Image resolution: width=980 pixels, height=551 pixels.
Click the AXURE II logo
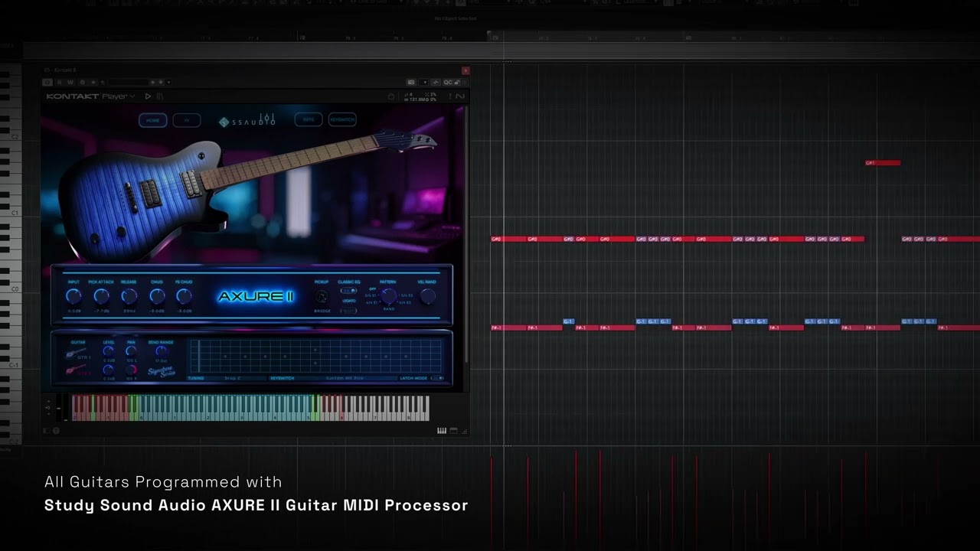pos(256,296)
